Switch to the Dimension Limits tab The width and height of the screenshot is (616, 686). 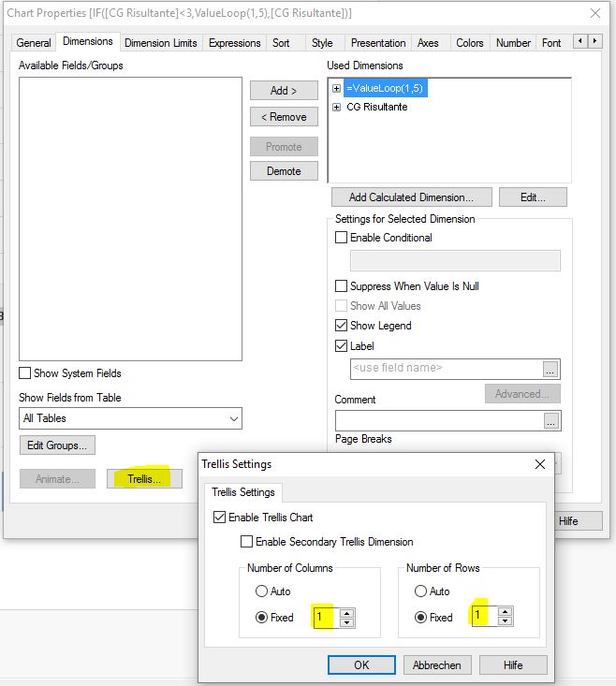(x=161, y=43)
